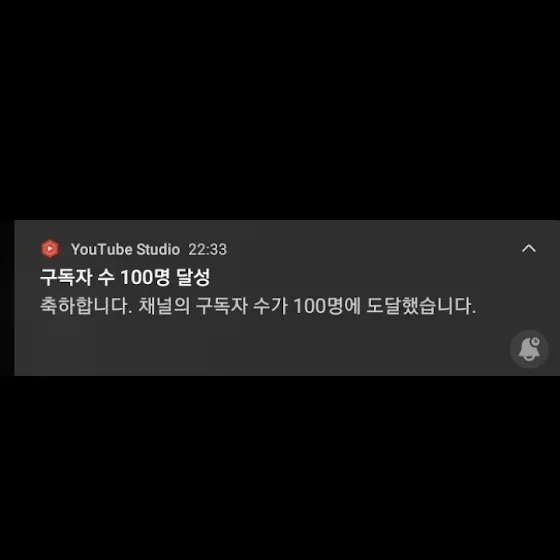
Task: Click the "축하합니다" word in the message body
Action: click(84, 306)
